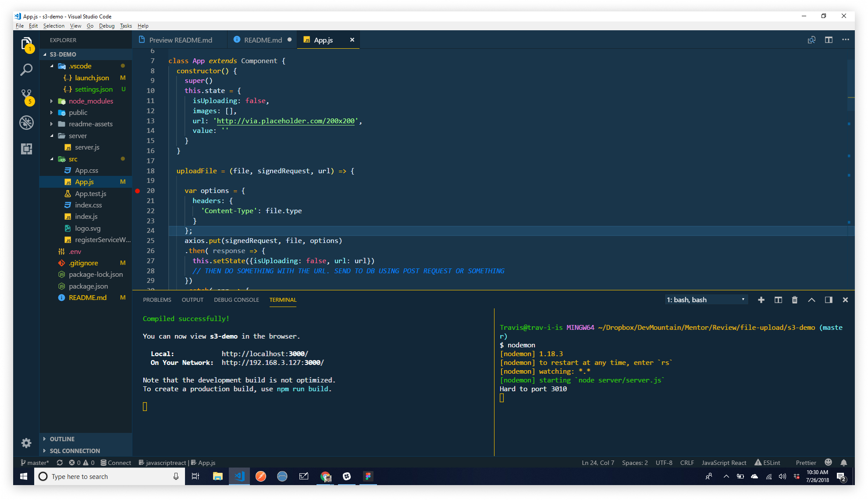Click the master branch indicator
868x500 pixels.
point(35,463)
